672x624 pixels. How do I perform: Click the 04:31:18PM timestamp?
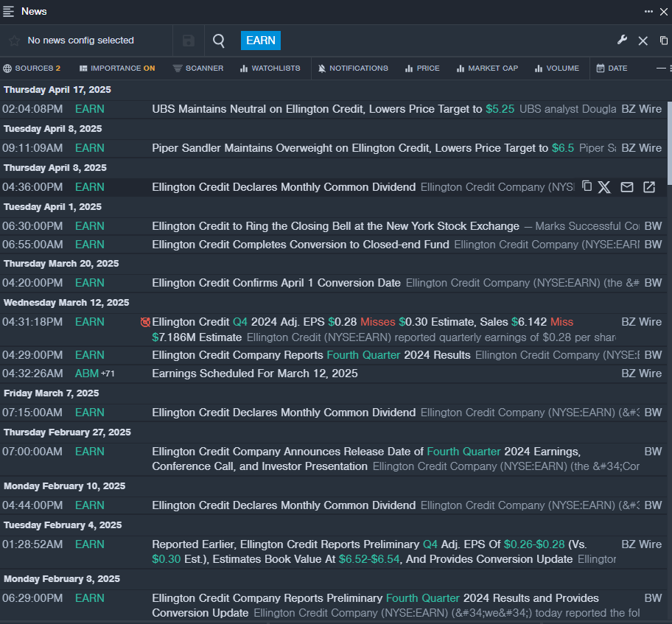click(x=32, y=322)
